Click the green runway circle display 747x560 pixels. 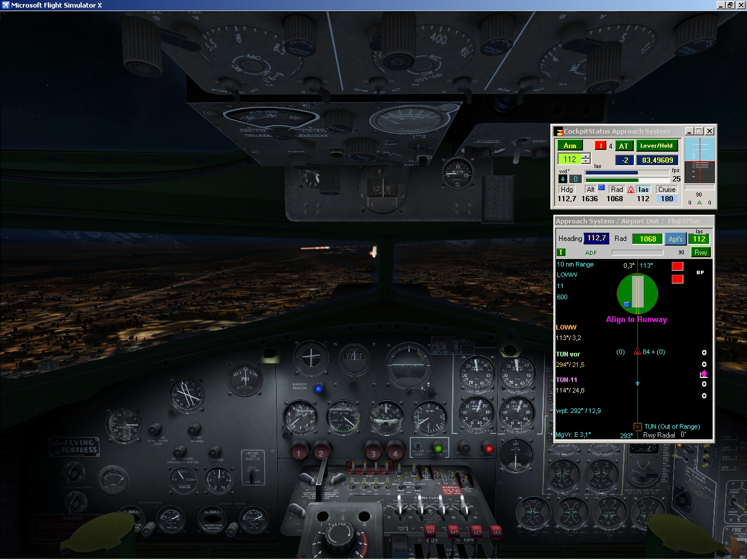point(637,293)
